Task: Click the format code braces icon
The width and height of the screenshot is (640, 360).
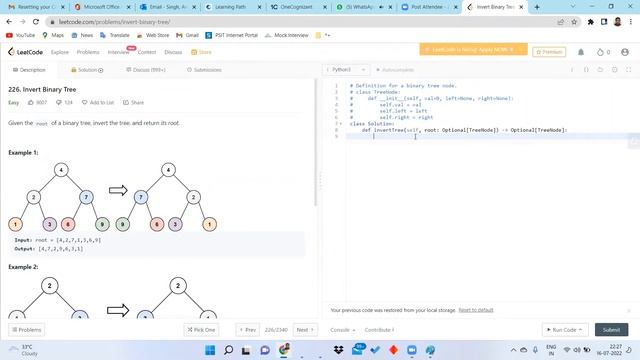Action: (586, 70)
